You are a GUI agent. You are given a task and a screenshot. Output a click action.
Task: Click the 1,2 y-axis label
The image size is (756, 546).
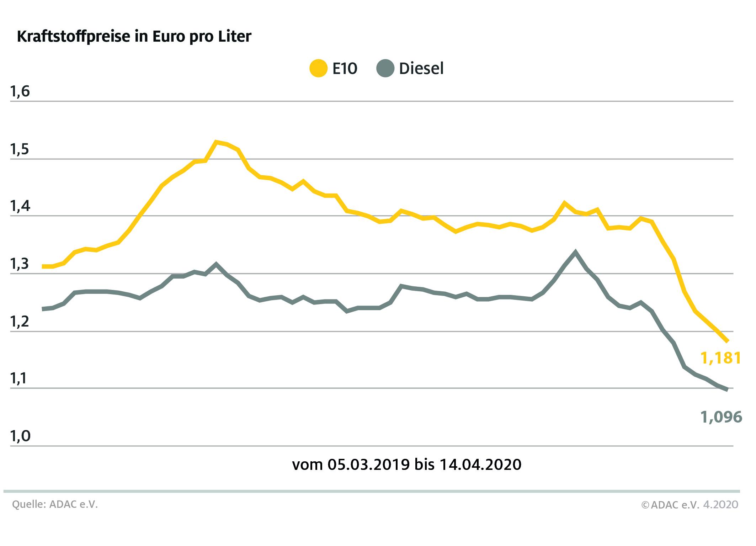(x=20, y=322)
